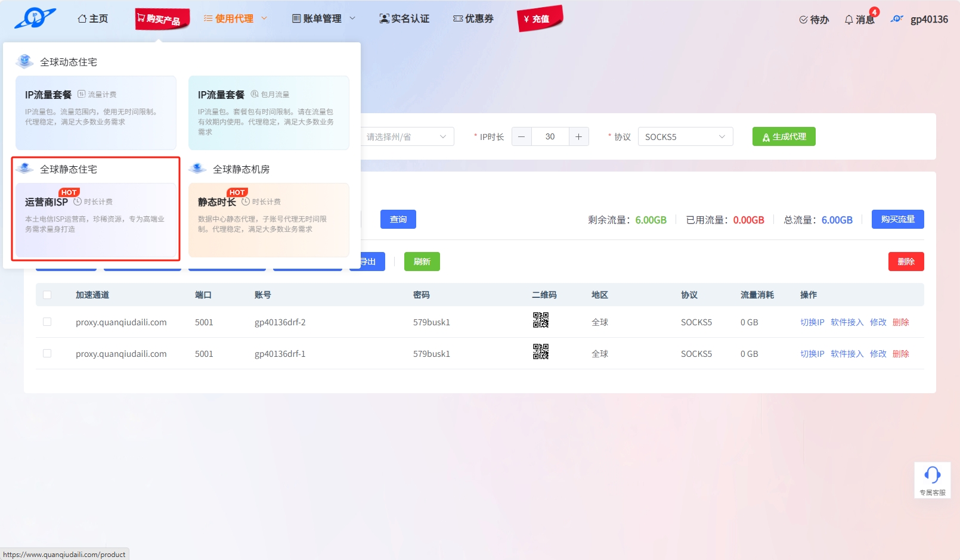Click QR code for account gp40136drf-1
The image size is (960, 560).
tap(540, 352)
